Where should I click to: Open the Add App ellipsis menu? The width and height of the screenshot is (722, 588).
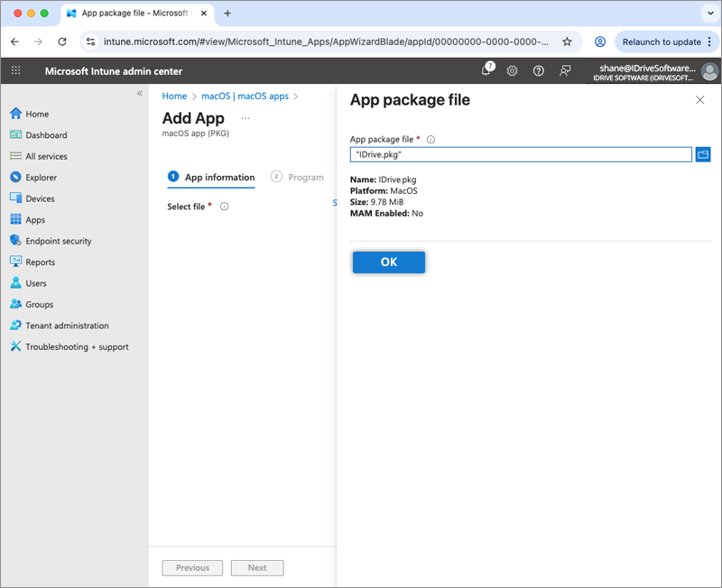245,118
